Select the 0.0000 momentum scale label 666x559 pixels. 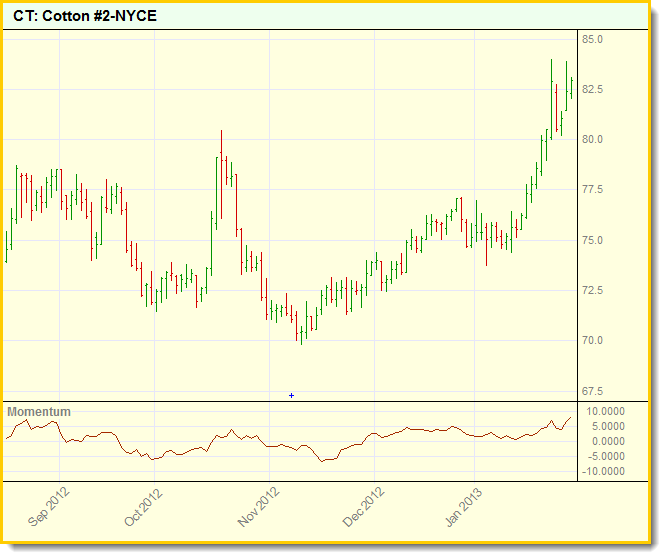[x=609, y=442]
